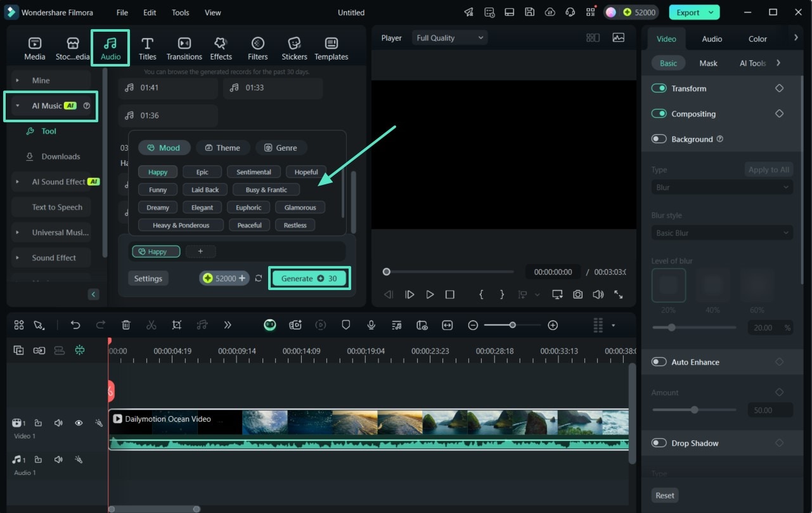812x513 pixels.
Task: Expand the Mine category
Action: [x=41, y=80]
